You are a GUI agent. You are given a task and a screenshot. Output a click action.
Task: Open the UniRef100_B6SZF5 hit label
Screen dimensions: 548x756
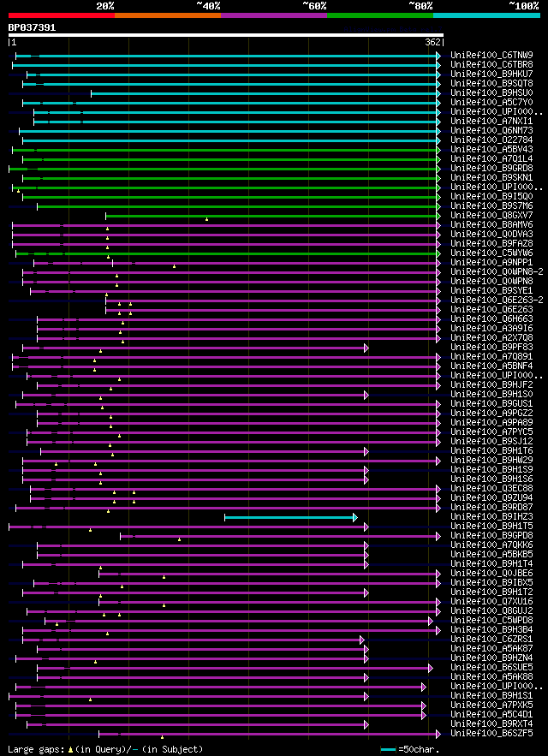[491, 733]
